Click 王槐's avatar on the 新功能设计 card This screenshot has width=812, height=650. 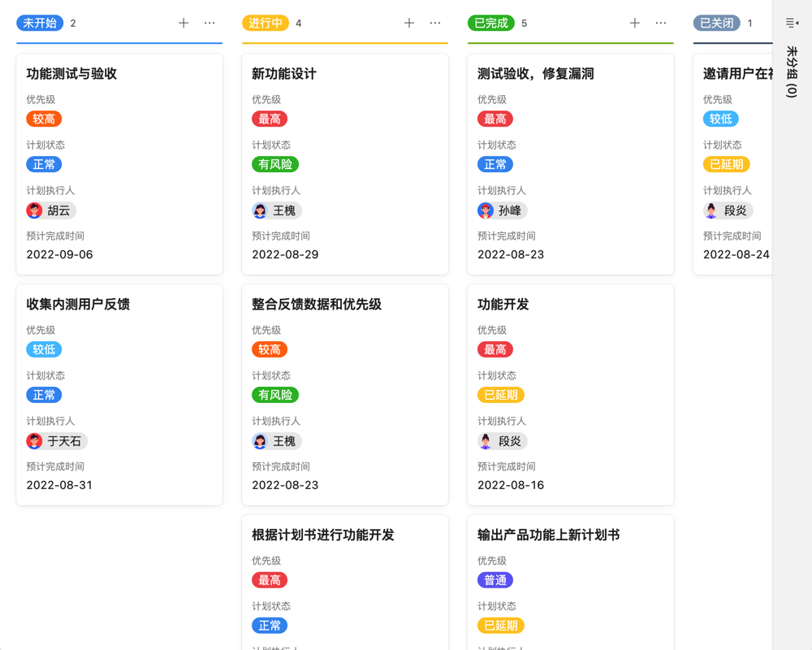pos(258,210)
